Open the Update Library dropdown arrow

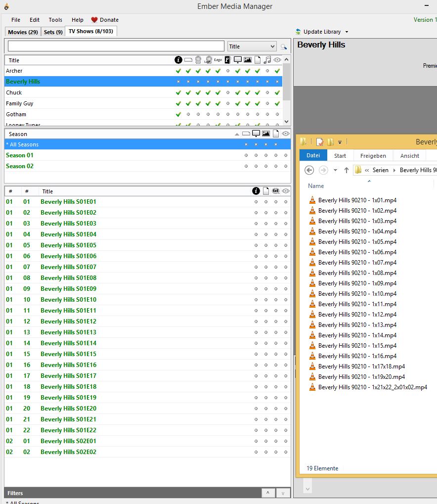click(347, 32)
